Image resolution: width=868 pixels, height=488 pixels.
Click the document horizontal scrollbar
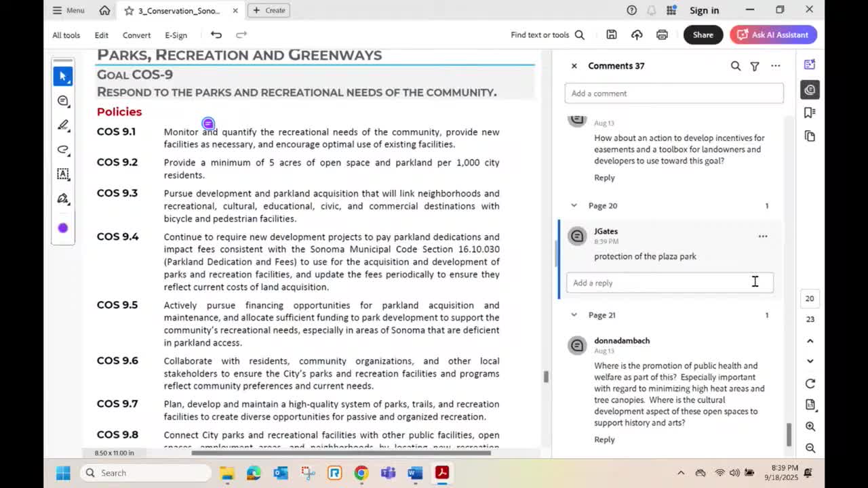(x=340, y=453)
